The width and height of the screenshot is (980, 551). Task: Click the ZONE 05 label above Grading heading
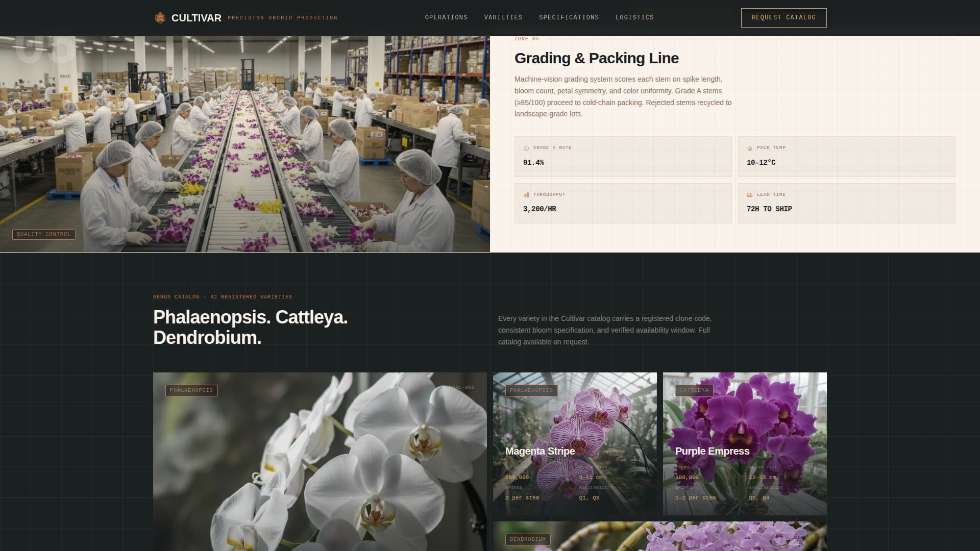coord(526,38)
